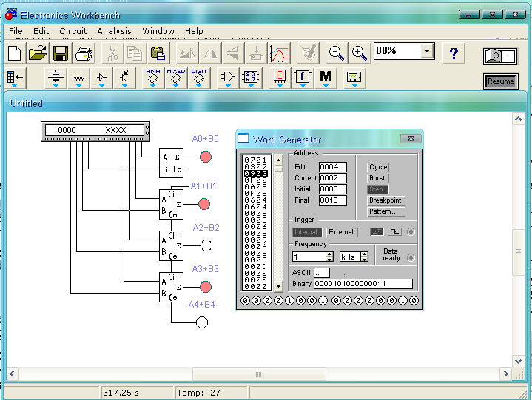Screen dimensions: 532x400
Task: Click the Flip horizontal icon
Action: tap(210, 53)
